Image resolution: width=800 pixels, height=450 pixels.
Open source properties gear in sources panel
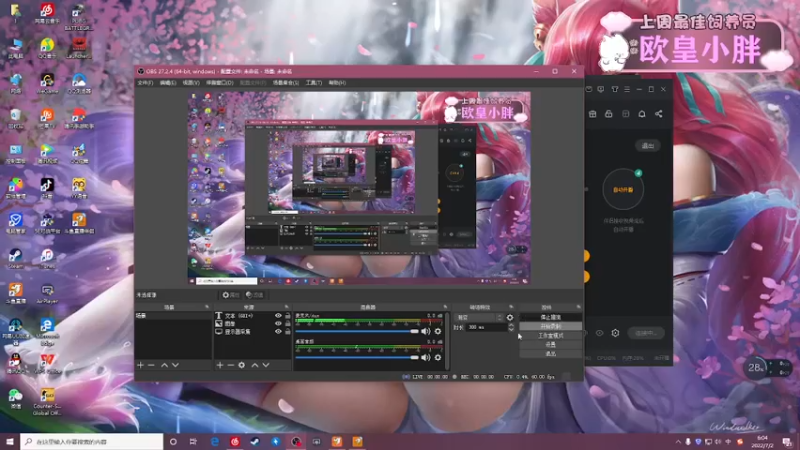tap(242, 365)
